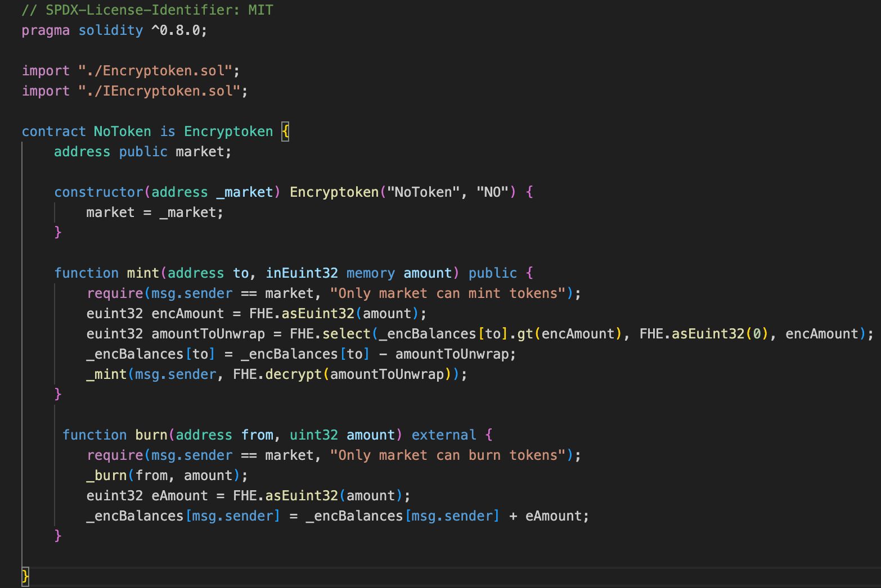
Task: Click the 'address public market;' declaration
Action: click(143, 151)
